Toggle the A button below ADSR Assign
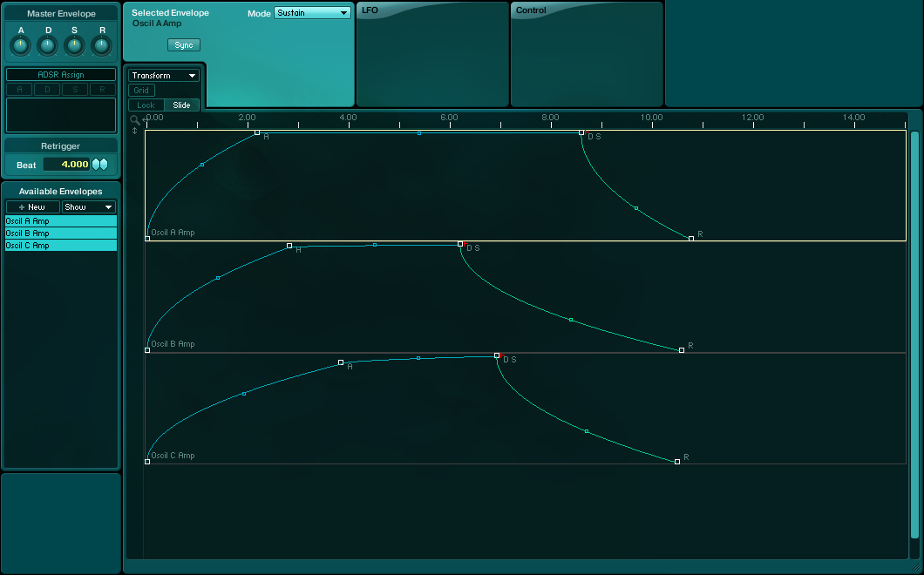The image size is (924, 575). pyautogui.click(x=19, y=90)
